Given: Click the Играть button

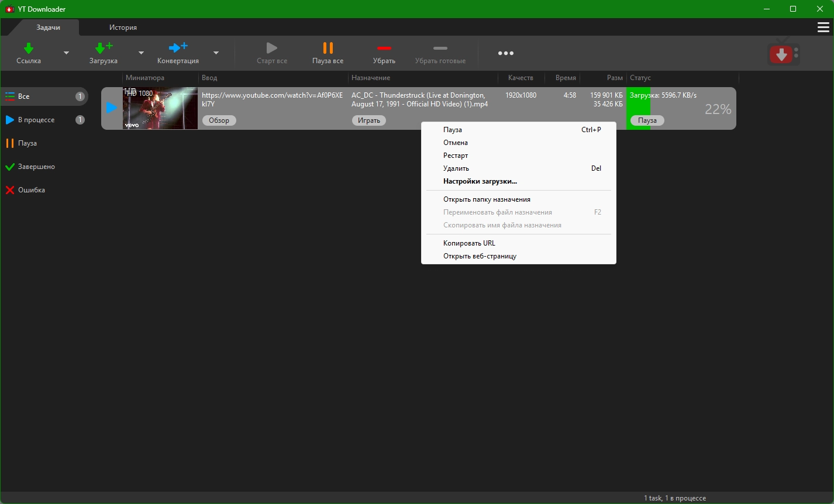Looking at the screenshot, I should [369, 120].
